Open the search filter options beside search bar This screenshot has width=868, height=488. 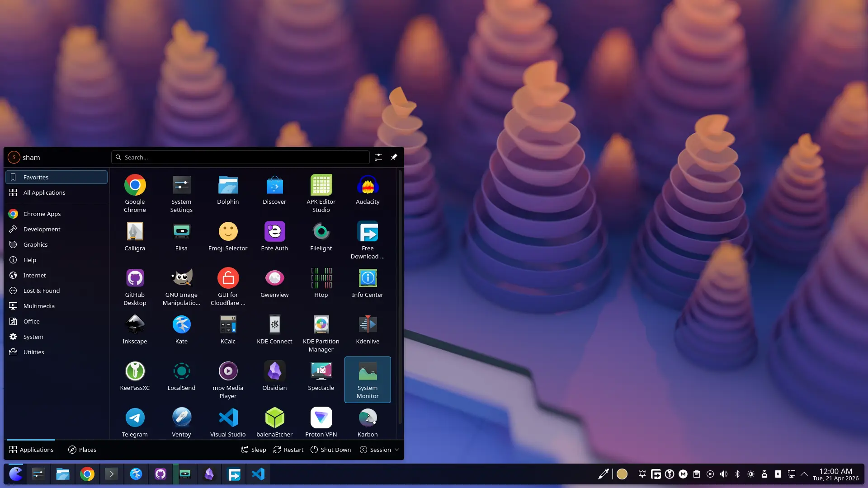tap(378, 157)
